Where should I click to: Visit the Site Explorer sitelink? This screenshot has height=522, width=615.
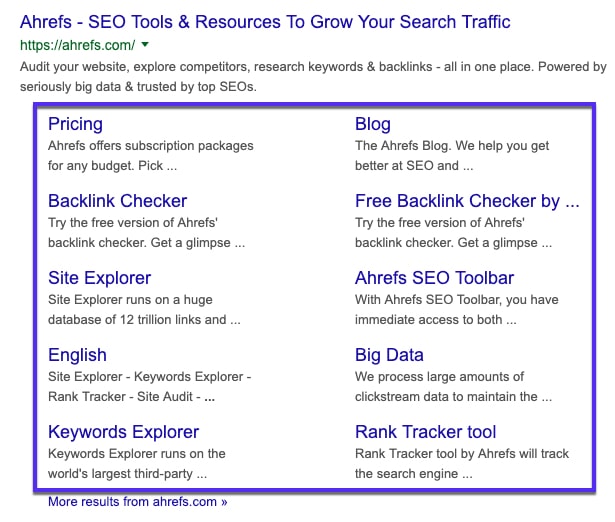pyautogui.click(x=99, y=278)
